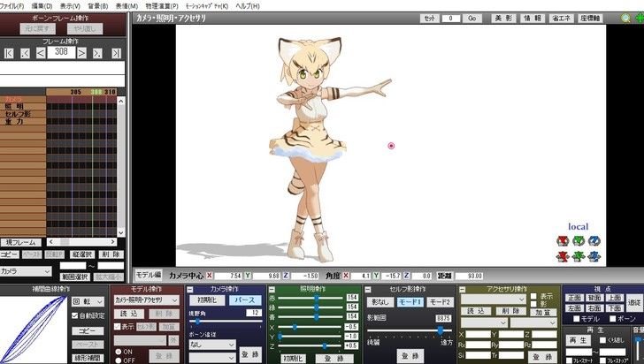Collapse the アクセサリ操作 panel
644x364 pixels.
pyautogui.click(x=462, y=290)
